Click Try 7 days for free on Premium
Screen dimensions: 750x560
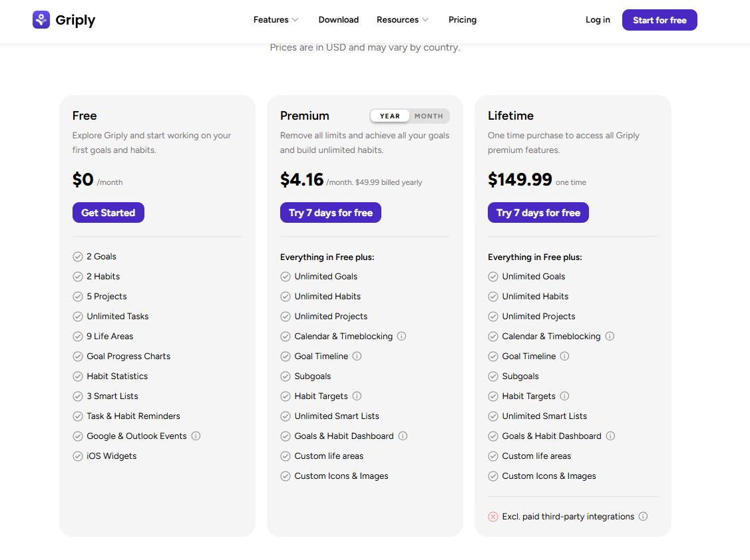coord(331,212)
